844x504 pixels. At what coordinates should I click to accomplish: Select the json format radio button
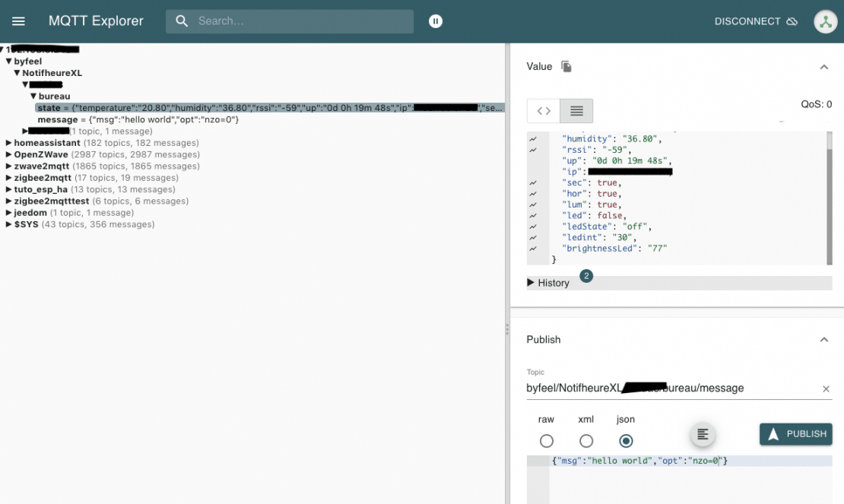(626, 441)
